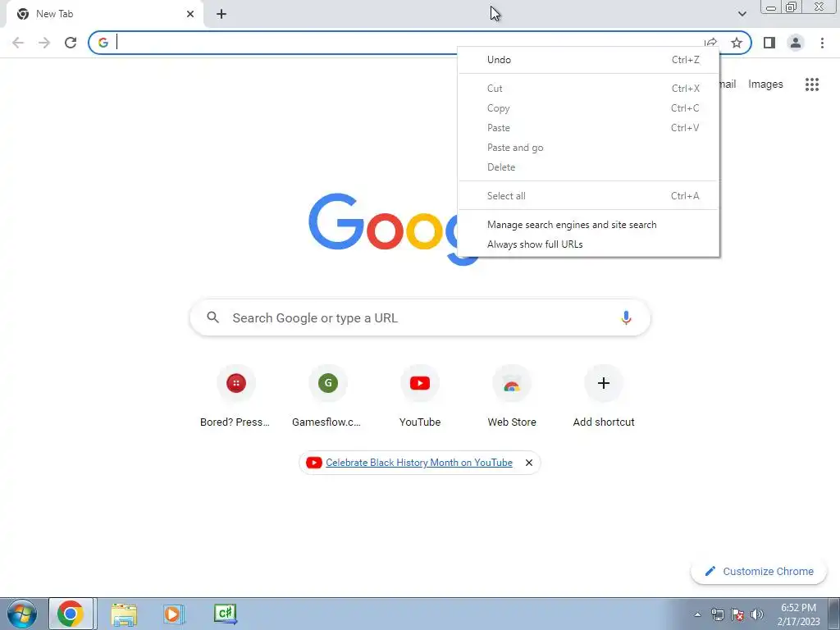Choose Paste in the context menu
This screenshot has width=840, height=630.
point(588,128)
